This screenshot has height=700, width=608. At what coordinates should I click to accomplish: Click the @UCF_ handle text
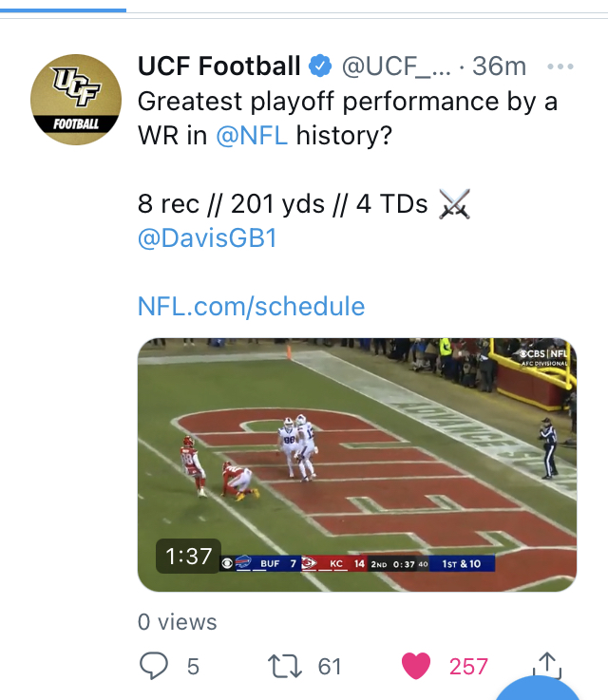click(x=396, y=66)
